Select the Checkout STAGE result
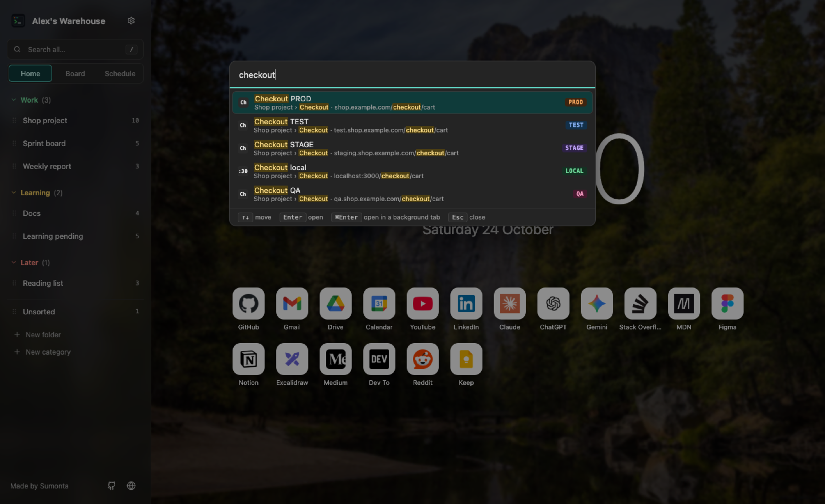The width and height of the screenshot is (825, 504). (x=412, y=148)
